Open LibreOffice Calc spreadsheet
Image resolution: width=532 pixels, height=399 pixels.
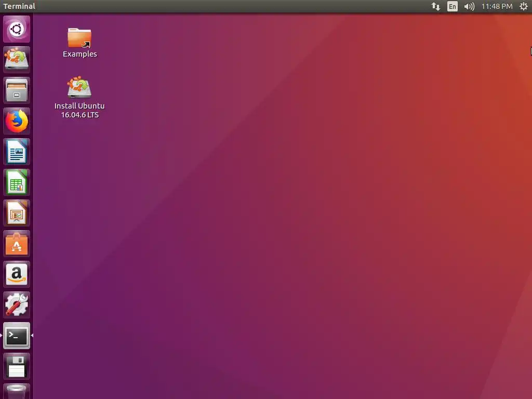point(17,182)
